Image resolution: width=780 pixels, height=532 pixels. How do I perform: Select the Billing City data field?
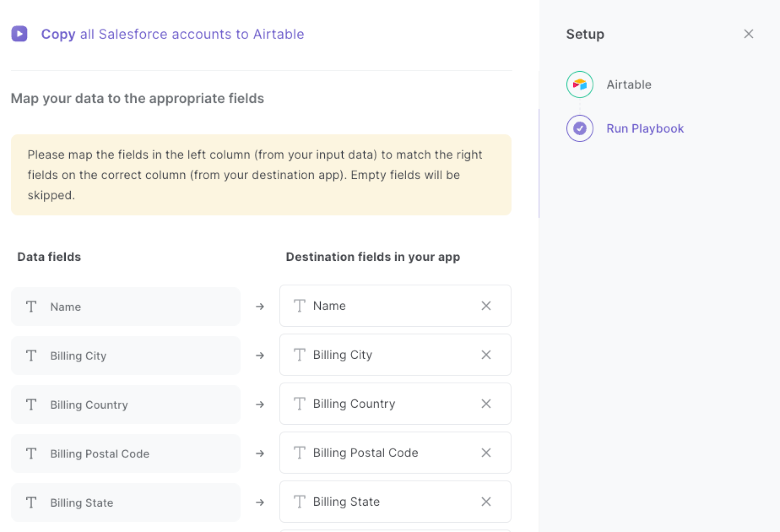126,355
